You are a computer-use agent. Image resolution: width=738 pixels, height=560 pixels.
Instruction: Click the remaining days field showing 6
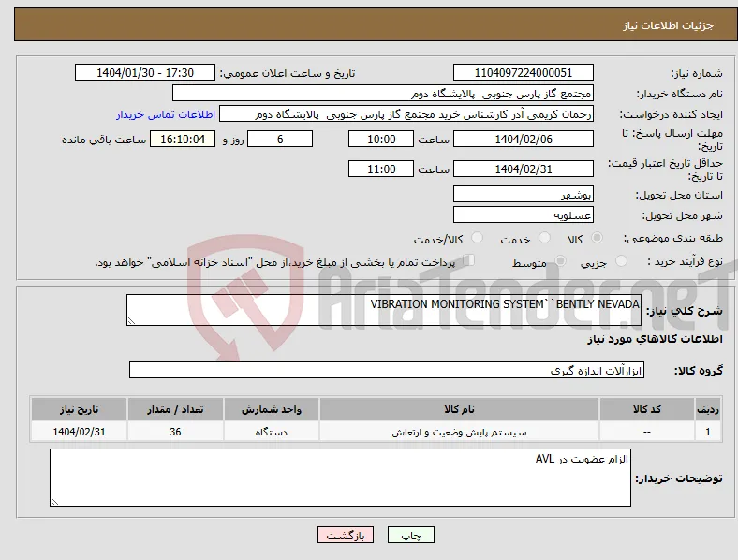pyautogui.click(x=280, y=139)
